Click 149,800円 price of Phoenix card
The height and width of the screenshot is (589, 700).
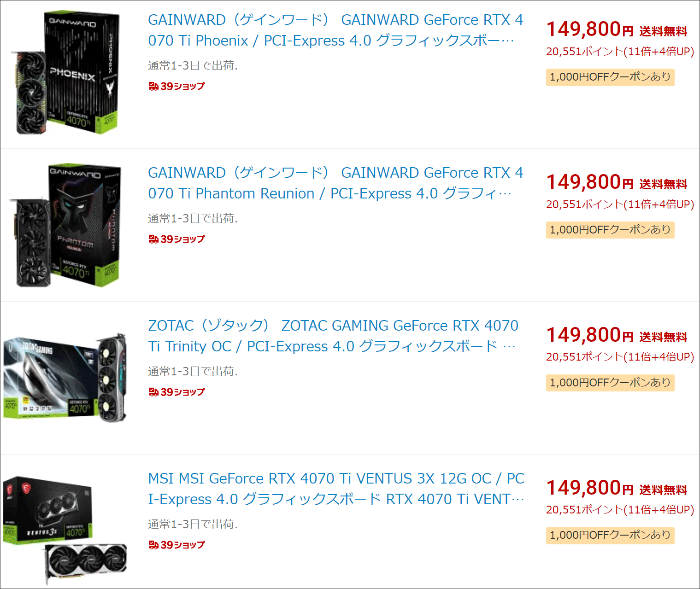click(x=590, y=29)
